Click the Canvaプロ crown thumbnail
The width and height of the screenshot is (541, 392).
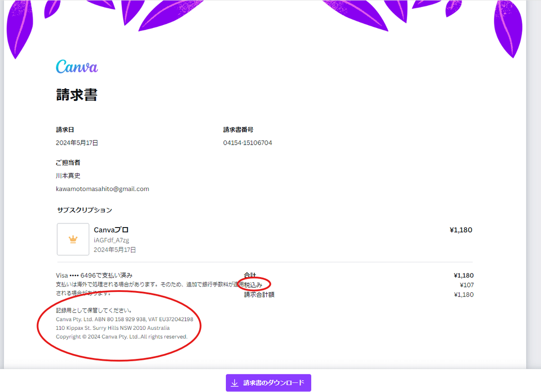tap(73, 239)
